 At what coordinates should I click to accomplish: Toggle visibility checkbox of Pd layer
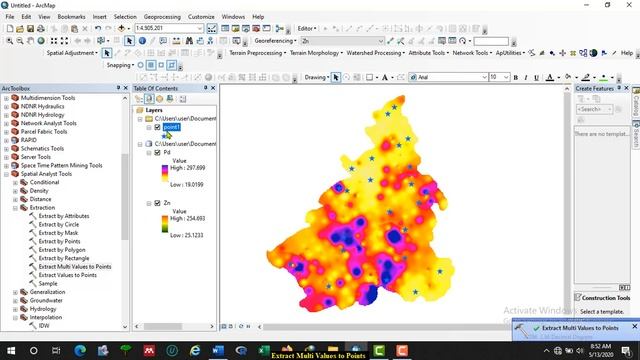point(158,153)
